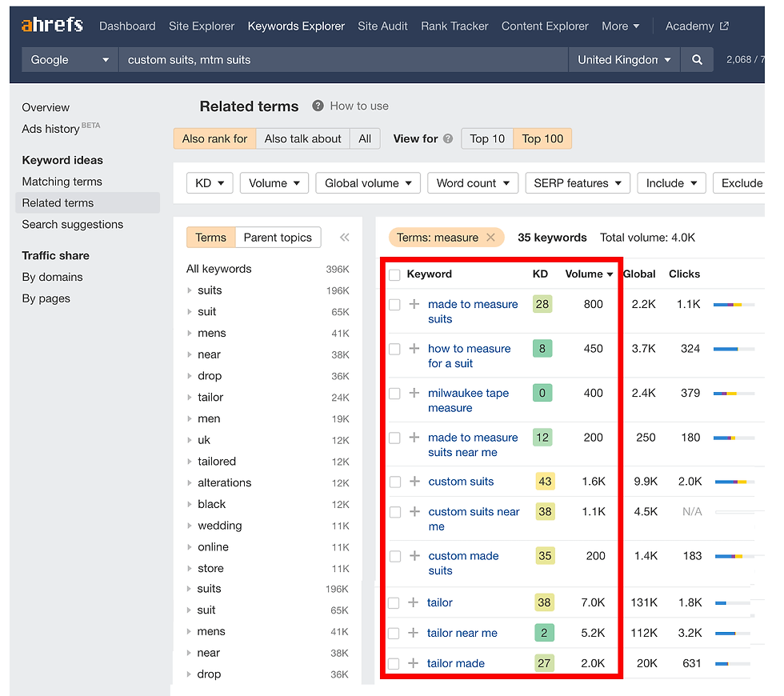Image resolution: width=784 pixels, height=696 pixels.
Task: Remove the Terms: measure filter tag
Action: click(491, 238)
